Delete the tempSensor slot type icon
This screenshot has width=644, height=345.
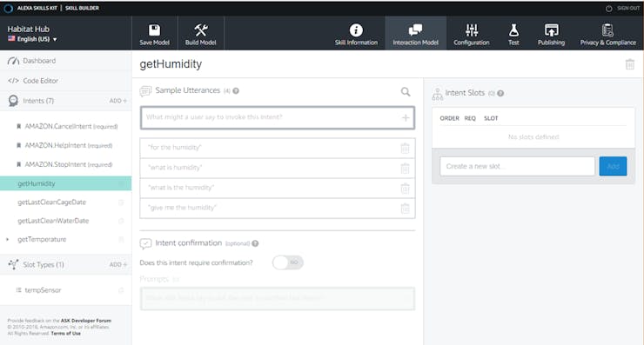(x=121, y=290)
